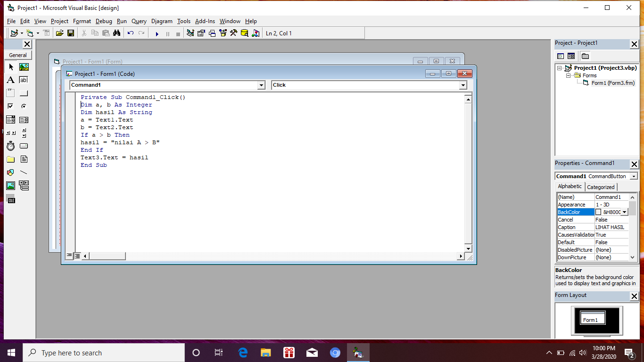
Task: Switch to the Alphabetic properties tab
Action: [570, 186]
